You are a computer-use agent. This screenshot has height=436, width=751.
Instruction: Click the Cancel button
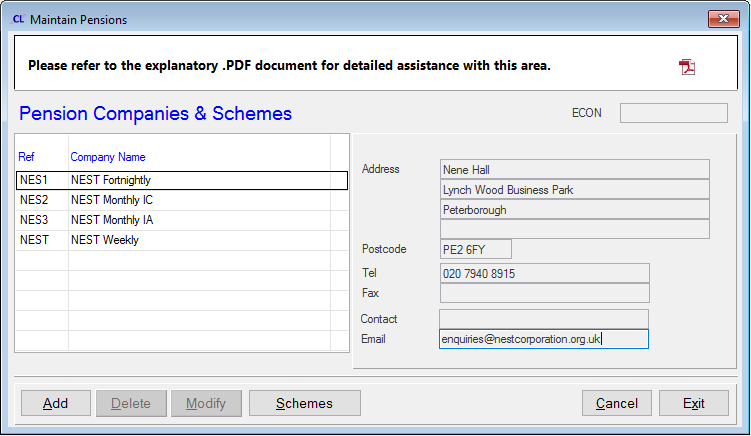tap(617, 403)
